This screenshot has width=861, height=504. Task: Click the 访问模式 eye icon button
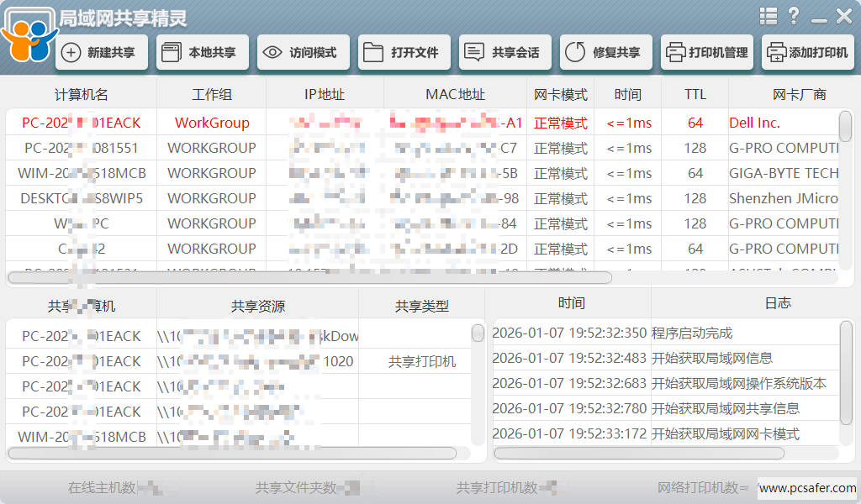tap(303, 52)
